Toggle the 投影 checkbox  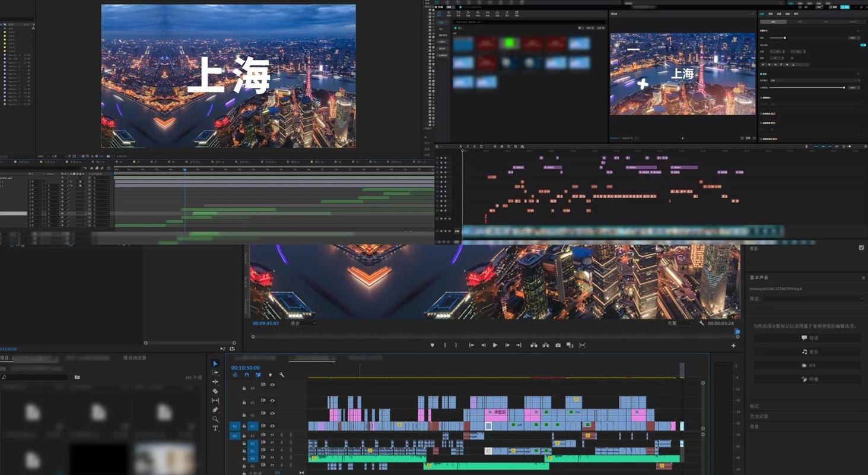click(x=861, y=248)
